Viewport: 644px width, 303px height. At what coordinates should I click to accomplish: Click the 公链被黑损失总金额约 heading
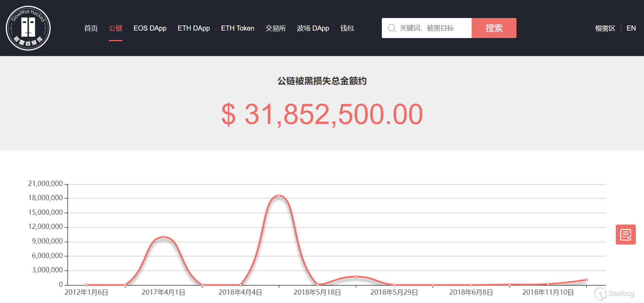pyautogui.click(x=322, y=81)
